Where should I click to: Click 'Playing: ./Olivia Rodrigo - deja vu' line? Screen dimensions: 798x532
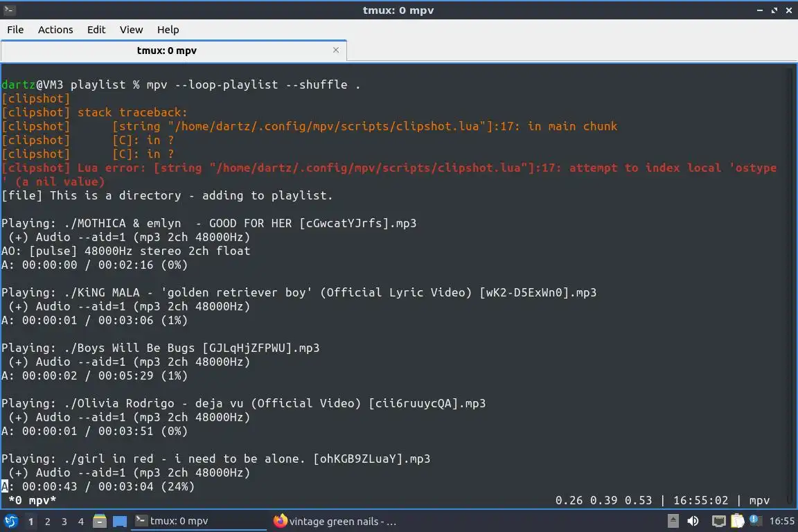coord(244,404)
